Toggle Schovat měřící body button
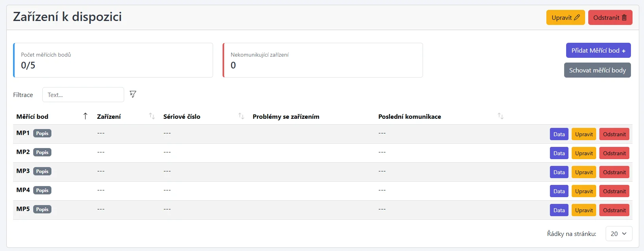Viewport: 644px width, 251px height. pyautogui.click(x=597, y=70)
